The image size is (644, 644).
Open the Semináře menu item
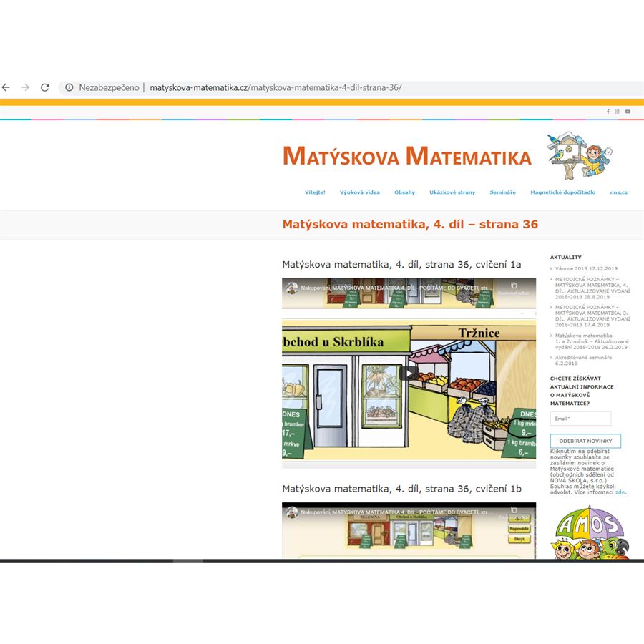click(502, 192)
